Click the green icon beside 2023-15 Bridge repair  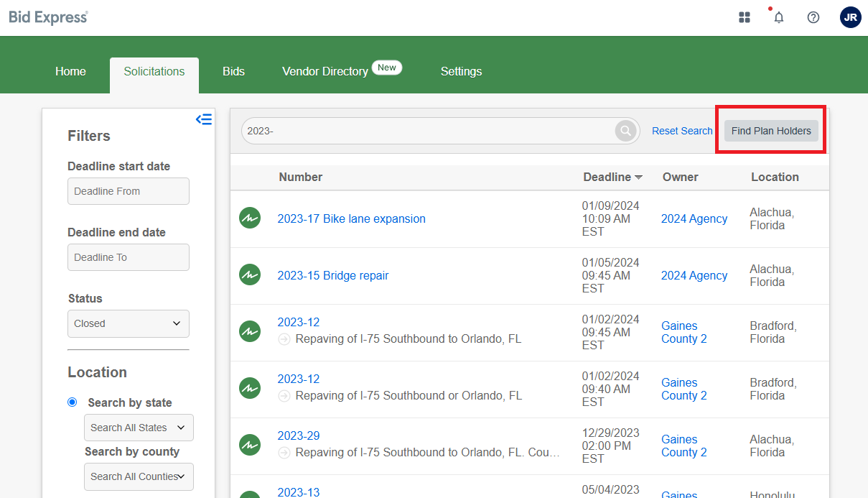point(250,275)
